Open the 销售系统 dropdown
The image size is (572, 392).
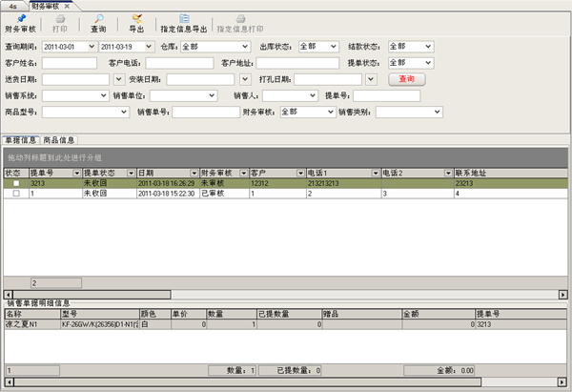pos(101,95)
